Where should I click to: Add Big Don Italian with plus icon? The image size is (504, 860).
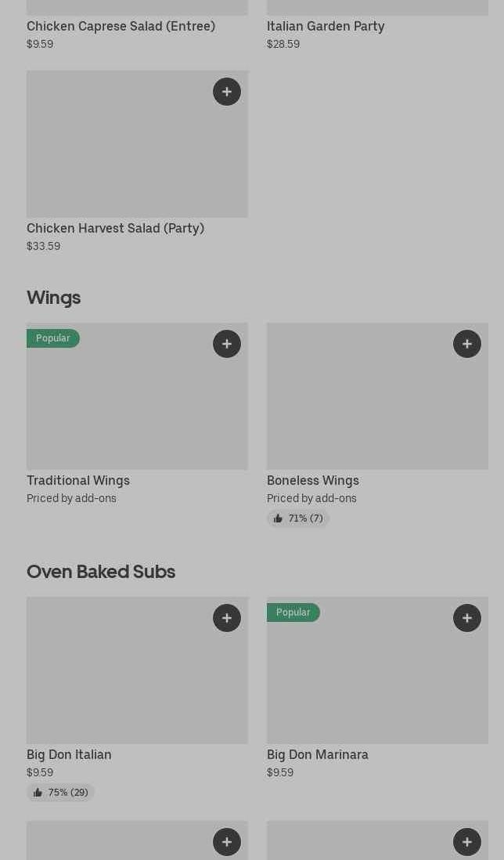[x=227, y=618]
